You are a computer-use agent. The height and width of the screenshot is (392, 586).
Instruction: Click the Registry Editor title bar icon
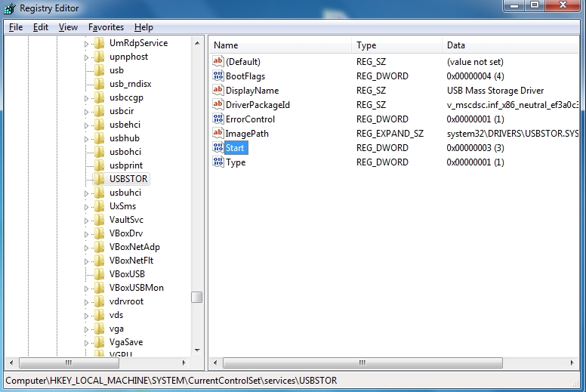coord(10,8)
